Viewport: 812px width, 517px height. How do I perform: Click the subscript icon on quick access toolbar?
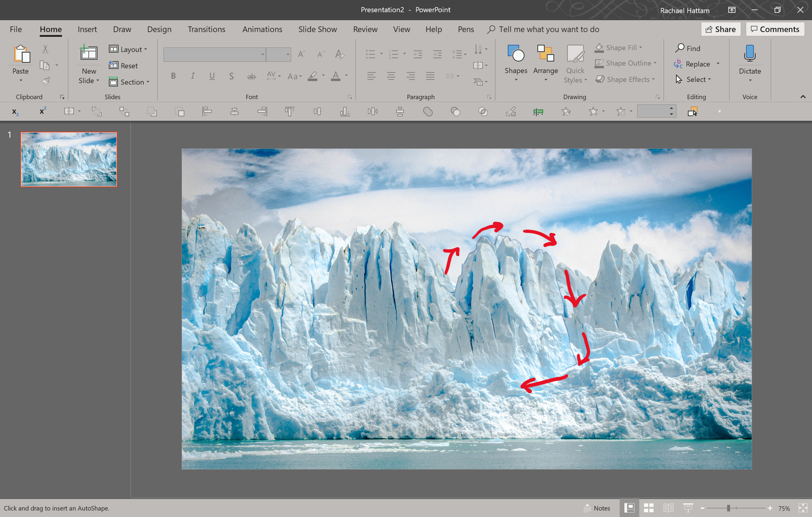pyautogui.click(x=15, y=111)
